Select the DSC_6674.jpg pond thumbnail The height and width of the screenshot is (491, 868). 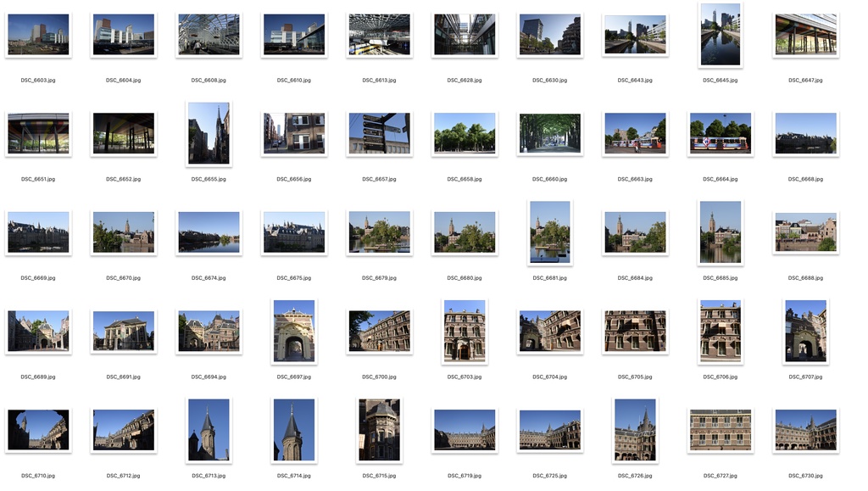209,232
